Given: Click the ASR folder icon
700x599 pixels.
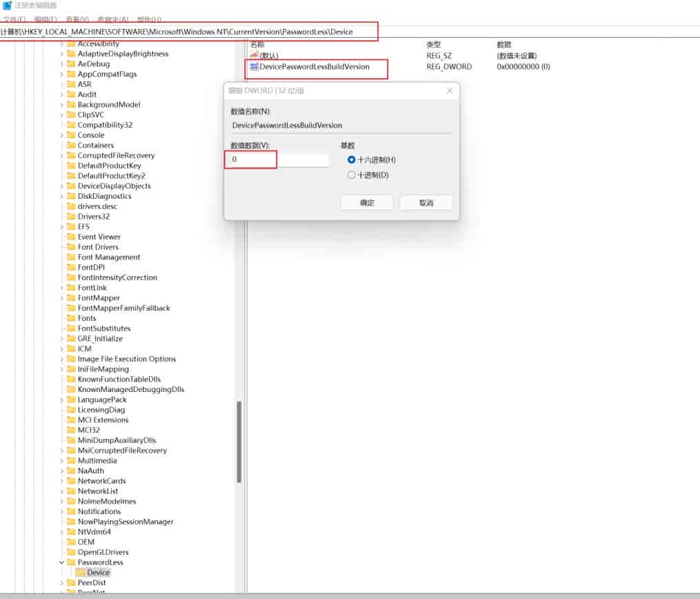Looking at the screenshot, I should pyautogui.click(x=71, y=84).
